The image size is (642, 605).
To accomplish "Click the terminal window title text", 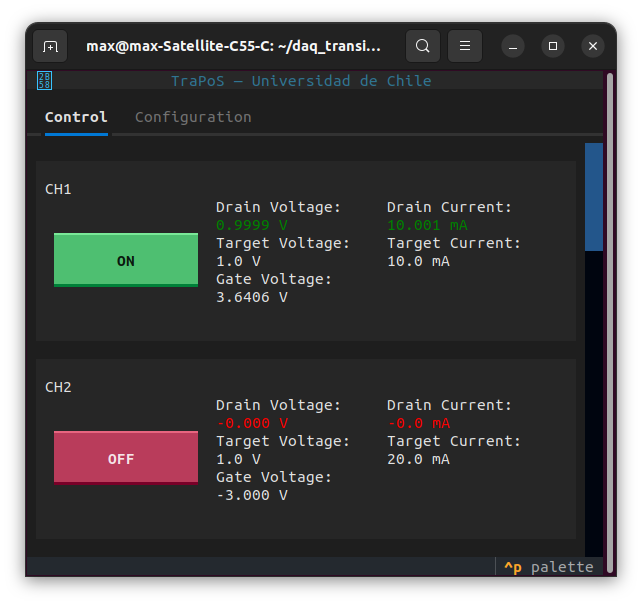I will pyautogui.click(x=233, y=46).
